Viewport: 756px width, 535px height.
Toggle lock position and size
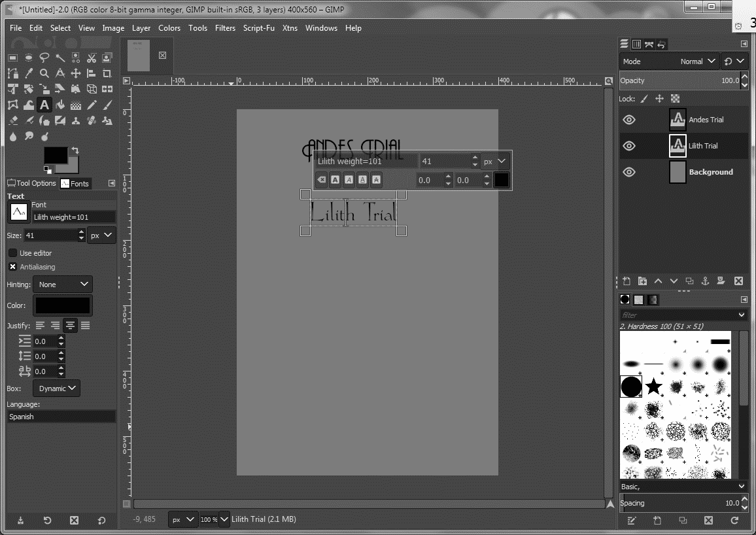[x=659, y=99]
